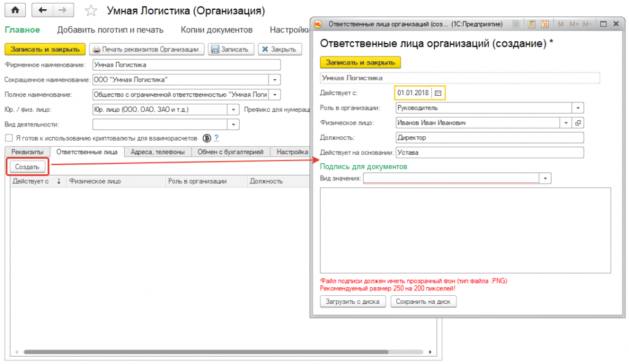Open Добавить логотип и печать section
This screenshot has width=629, height=364.
(x=111, y=29)
